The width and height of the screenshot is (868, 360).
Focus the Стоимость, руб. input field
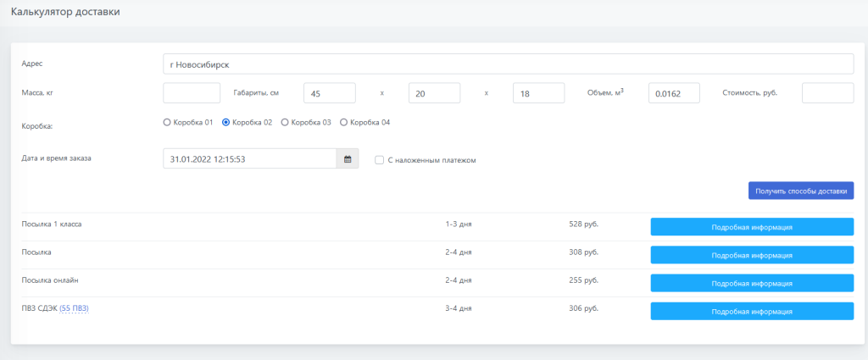click(826, 92)
